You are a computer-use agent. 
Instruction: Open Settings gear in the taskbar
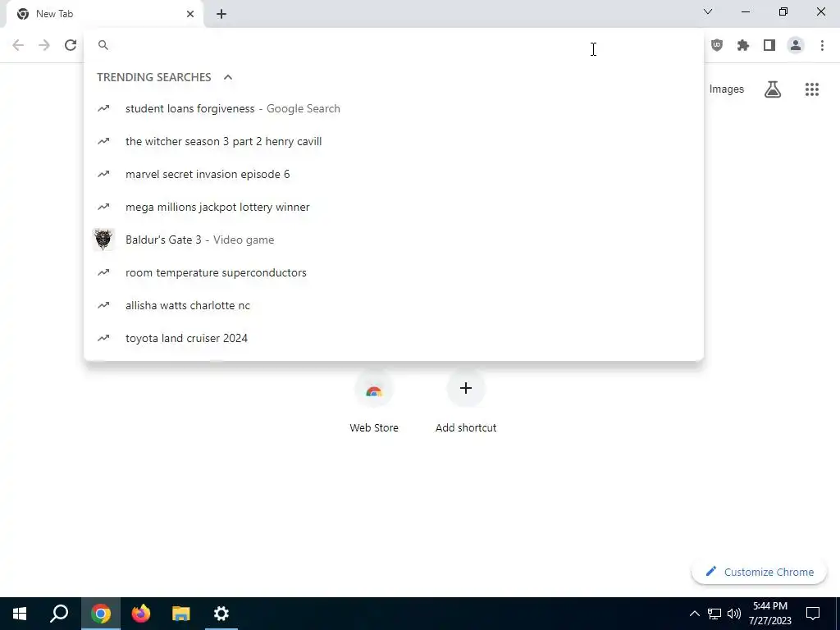tap(221, 614)
